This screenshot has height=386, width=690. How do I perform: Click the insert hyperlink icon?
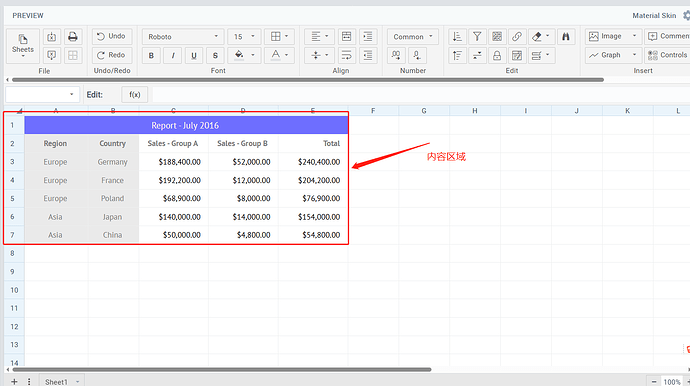517,37
